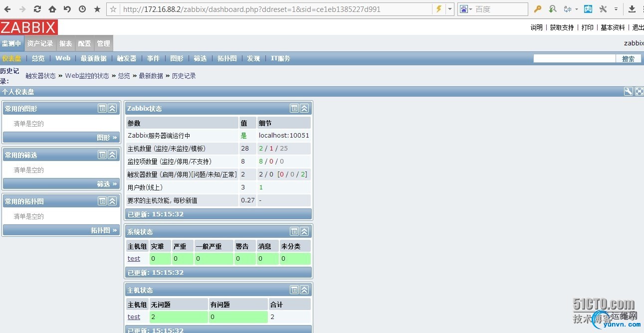Open the favorites solid star icon
Viewport: 644px width, 333px height.
97,9
